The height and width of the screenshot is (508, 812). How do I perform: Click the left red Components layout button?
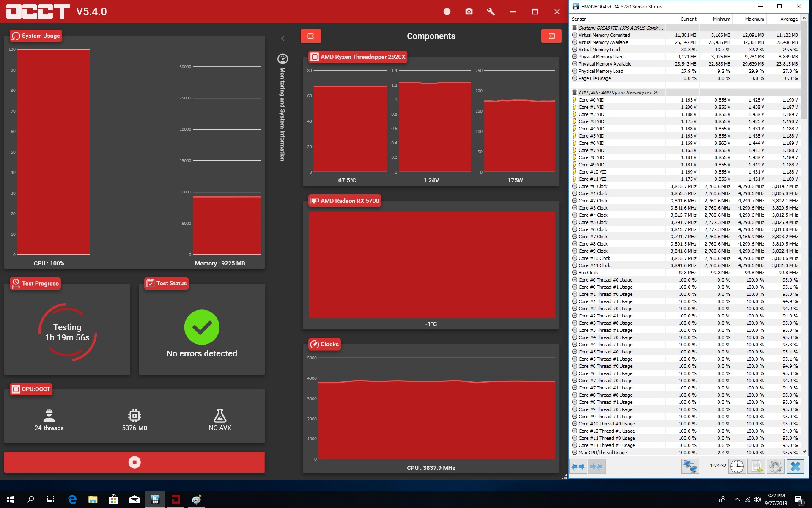click(311, 36)
